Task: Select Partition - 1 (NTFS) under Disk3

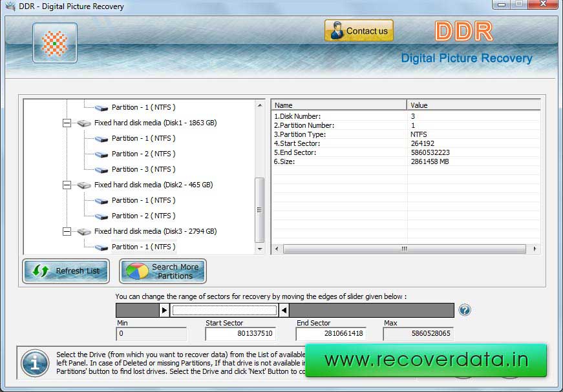Action: 143,247
